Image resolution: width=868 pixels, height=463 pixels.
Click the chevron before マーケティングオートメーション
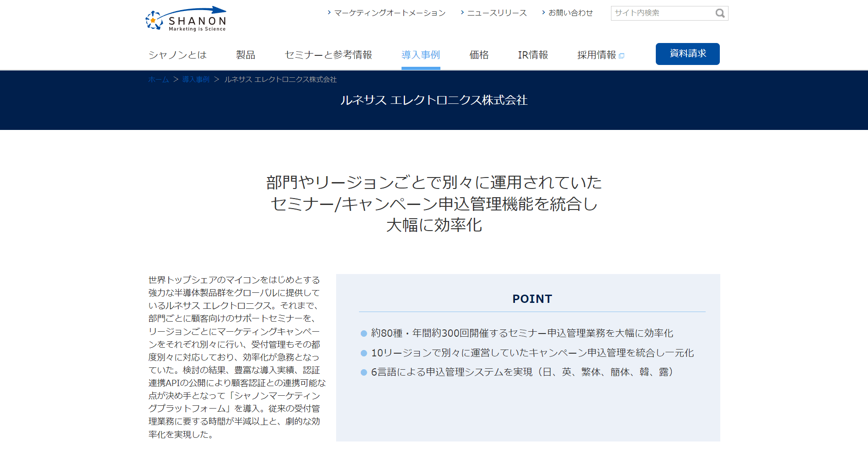329,12
